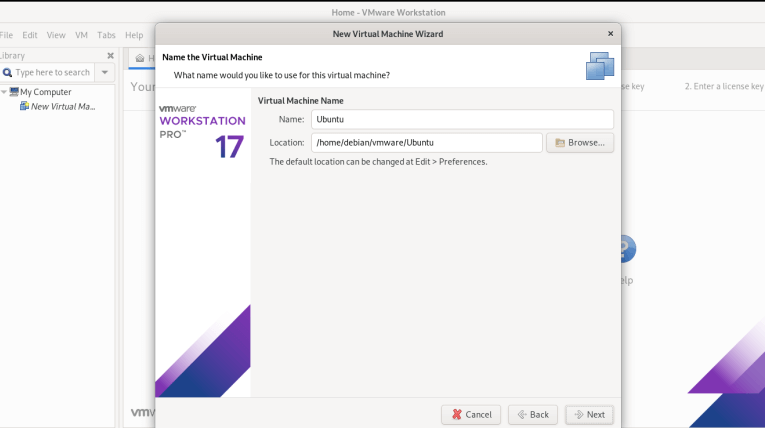765x428 pixels.
Task: Open the VM menu
Action: point(81,35)
